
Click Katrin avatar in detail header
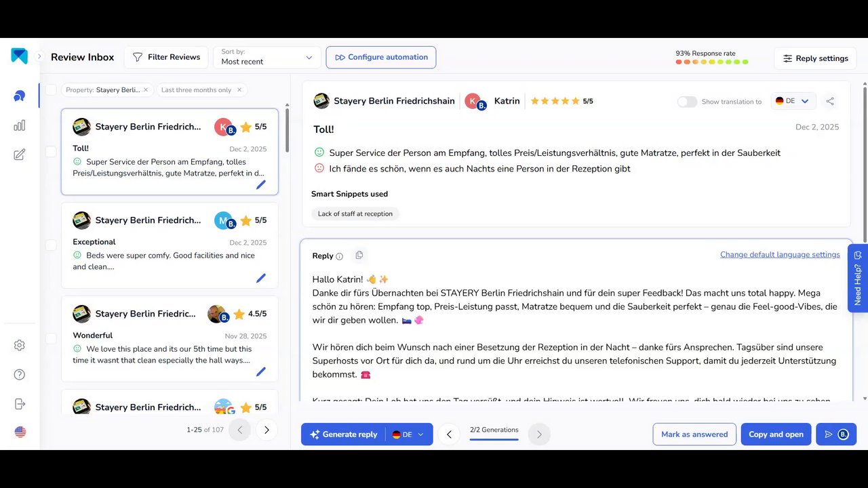point(473,101)
